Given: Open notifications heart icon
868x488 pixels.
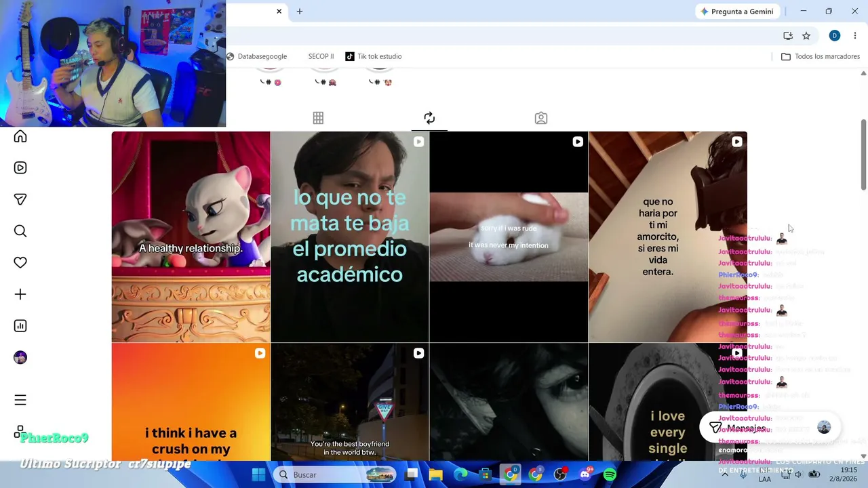Looking at the screenshot, I should tap(20, 262).
